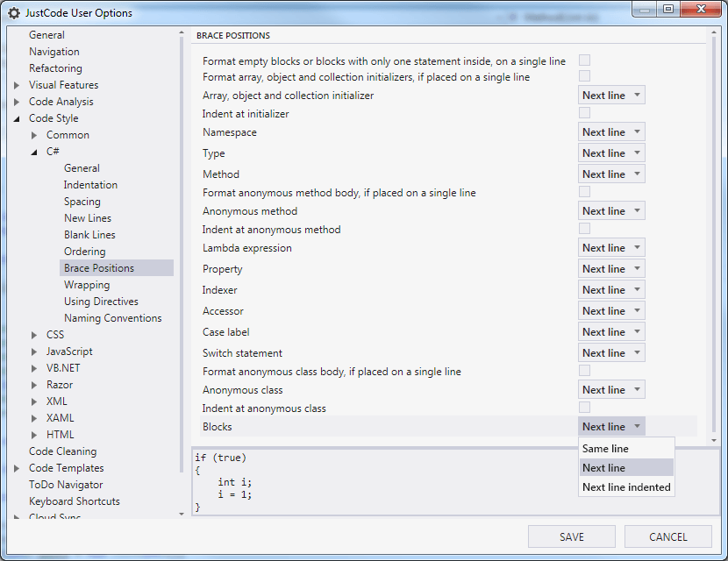Open Spacing settings page
Screen dimensions: 728x561
(82, 202)
